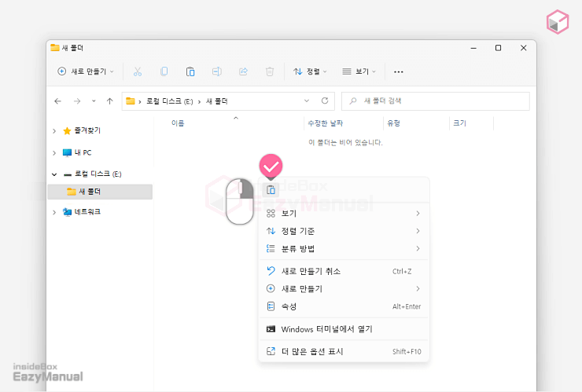Open the three-dots See more menu
This screenshot has width=582, height=392.
(x=398, y=71)
